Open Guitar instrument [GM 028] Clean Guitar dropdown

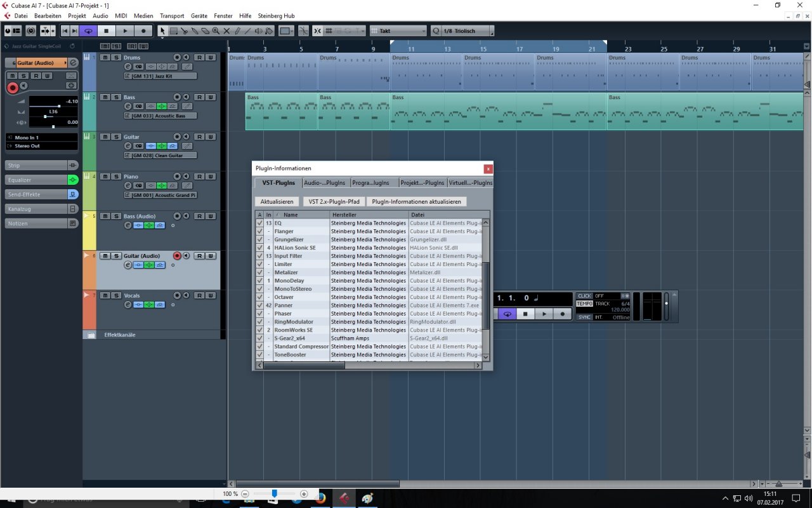click(x=160, y=155)
